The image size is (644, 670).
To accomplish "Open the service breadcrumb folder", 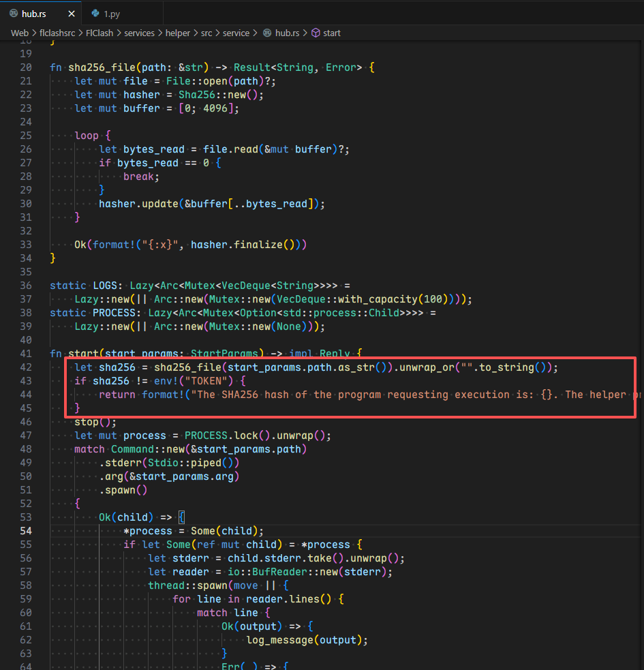I will [236, 33].
